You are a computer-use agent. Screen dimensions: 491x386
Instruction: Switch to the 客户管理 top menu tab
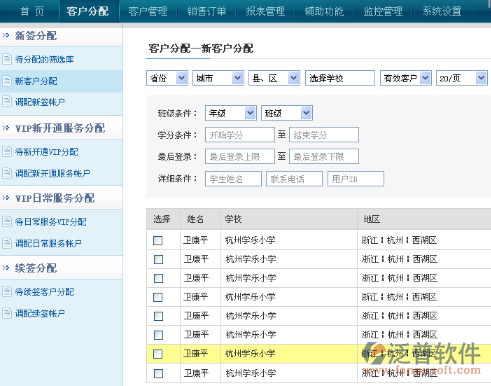click(x=148, y=11)
